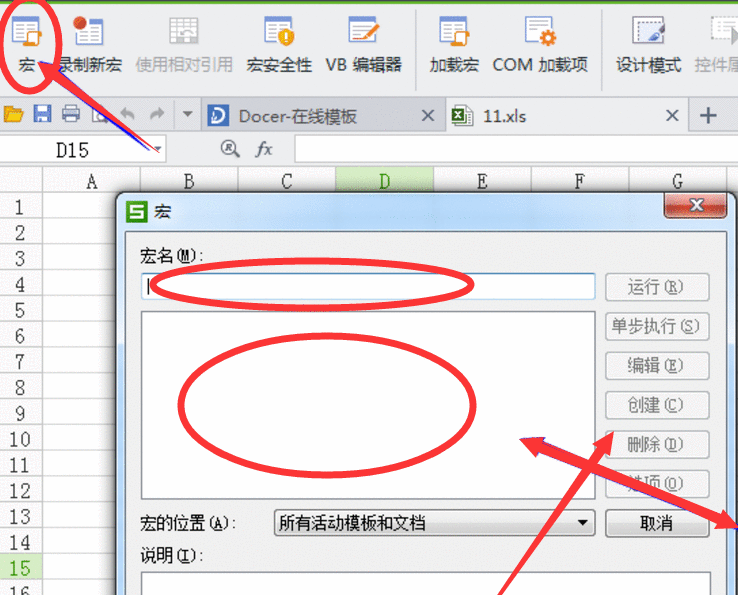Select row 15 header
The image size is (738, 595).
point(21,568)
